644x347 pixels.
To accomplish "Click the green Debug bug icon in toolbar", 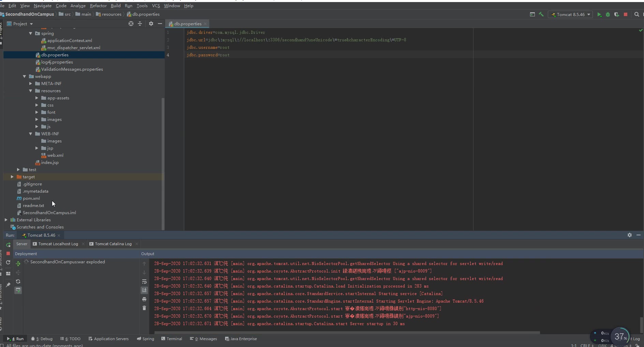I will click(x=608, y=14).
